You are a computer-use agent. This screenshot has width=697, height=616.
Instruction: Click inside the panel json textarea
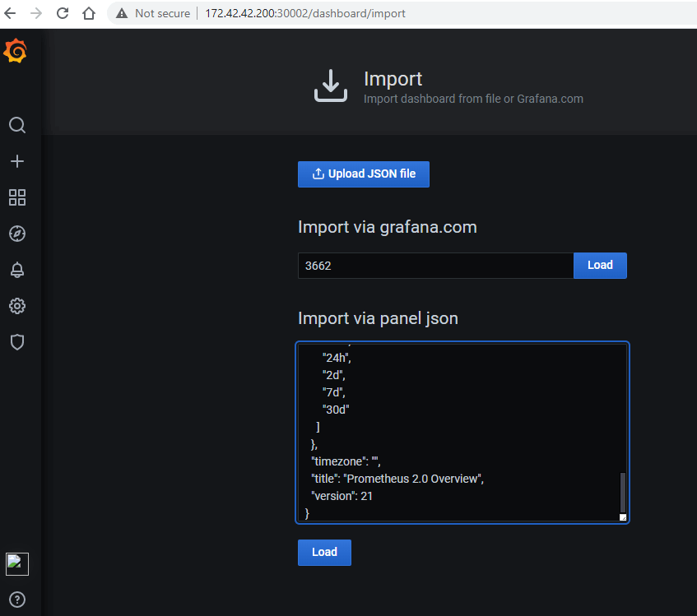(462, 433)
